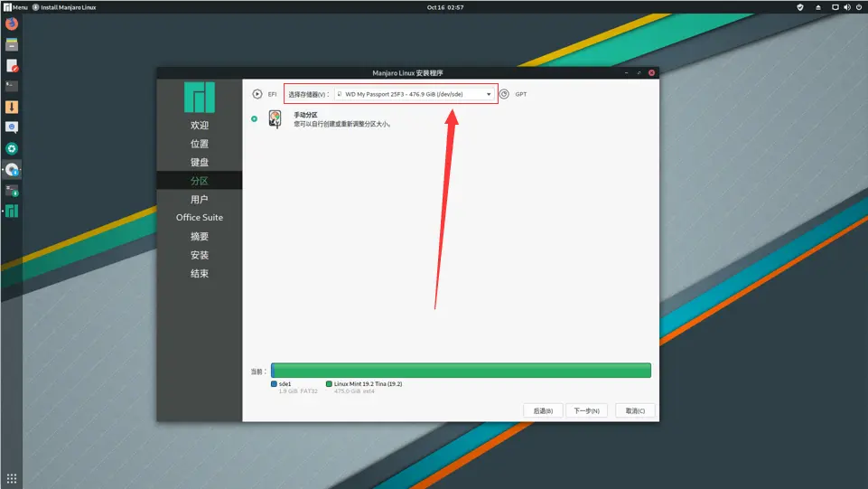This screenshot has height=489, width=868.
Task: Click the Manjaro logo dock icon
Action: click(x=12, y=211)
